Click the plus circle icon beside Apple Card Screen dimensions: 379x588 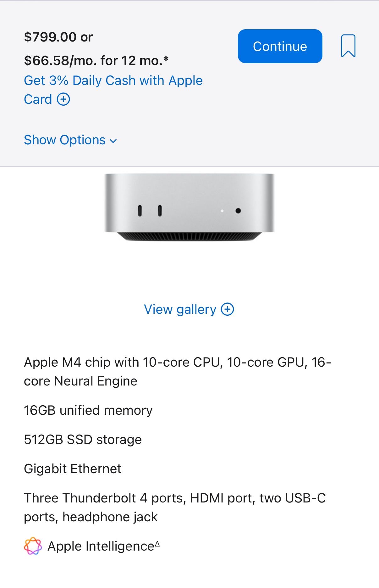(63, 99)
